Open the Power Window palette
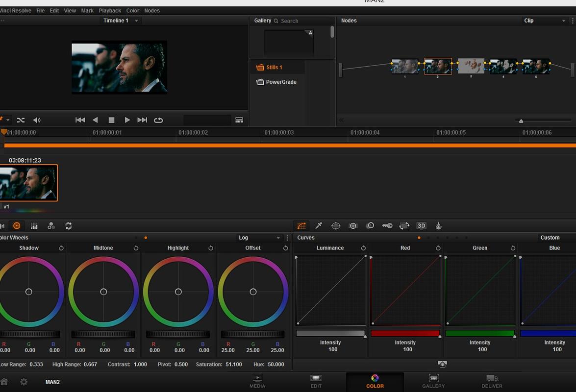The image size is (576, 392). pos(336,226)
